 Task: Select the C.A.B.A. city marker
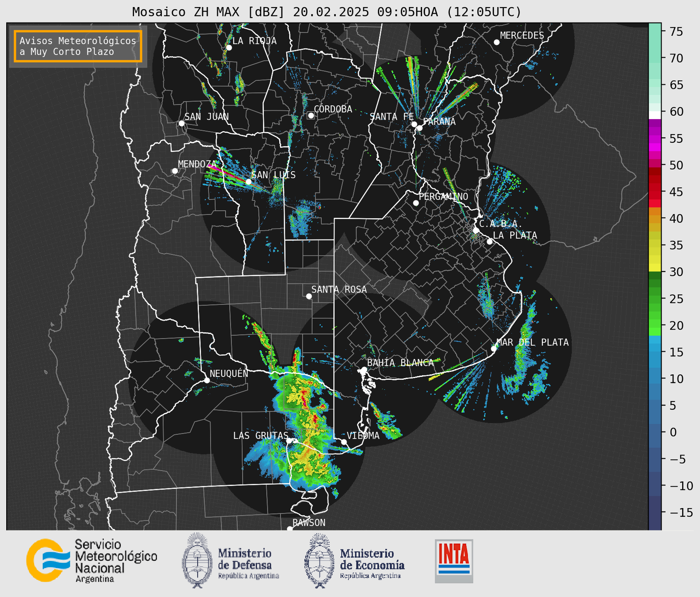[x=476, y=230]
